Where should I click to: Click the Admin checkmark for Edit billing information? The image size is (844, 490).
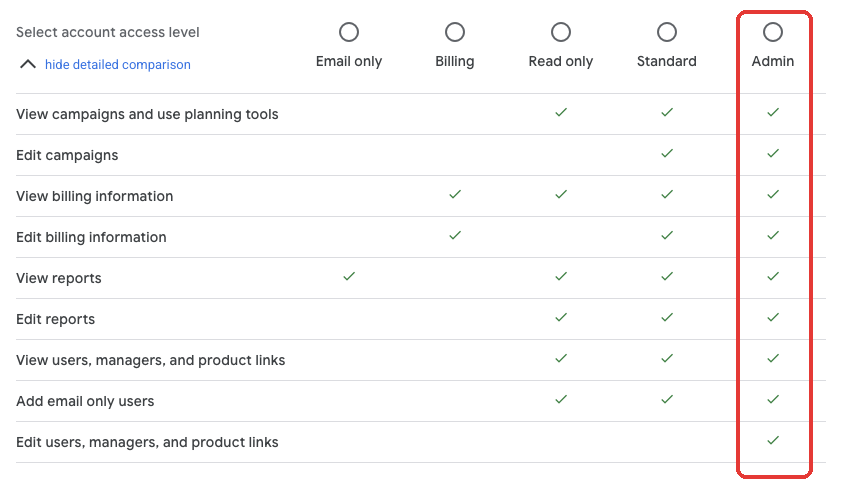(773, 235)
